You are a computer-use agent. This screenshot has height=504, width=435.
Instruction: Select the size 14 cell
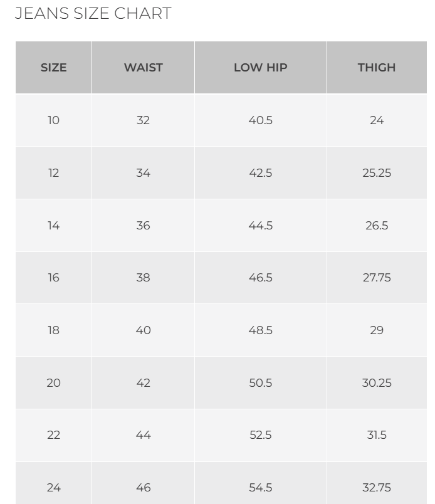(53, 226)
